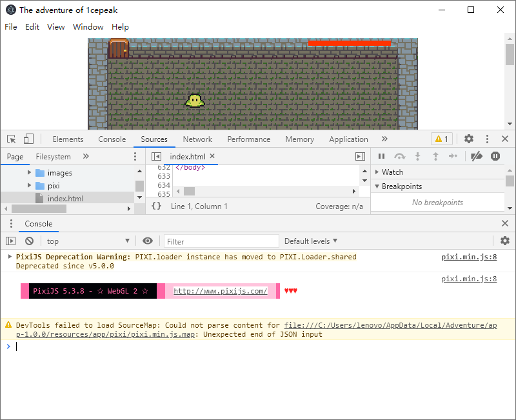Open the top context dropdown
This screenshot has width=516, height=420.
(x=88, y=241)
